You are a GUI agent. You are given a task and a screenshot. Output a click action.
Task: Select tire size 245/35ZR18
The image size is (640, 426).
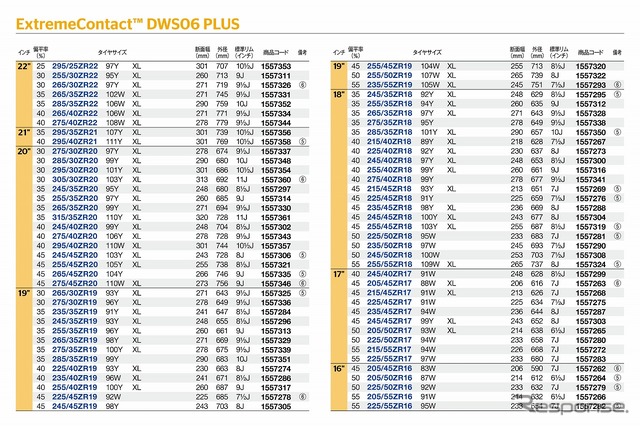pyautogui.click(x=390, y=94)
